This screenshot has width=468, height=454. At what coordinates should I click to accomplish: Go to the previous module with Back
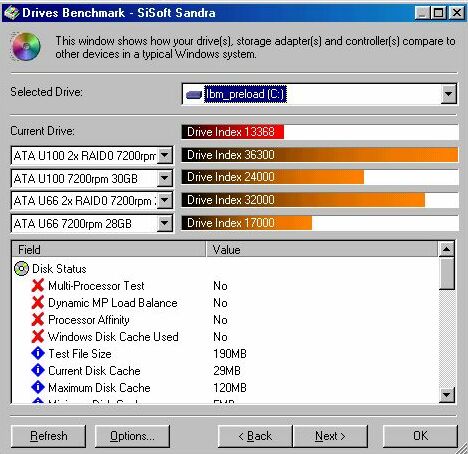(x=255, y=436)
